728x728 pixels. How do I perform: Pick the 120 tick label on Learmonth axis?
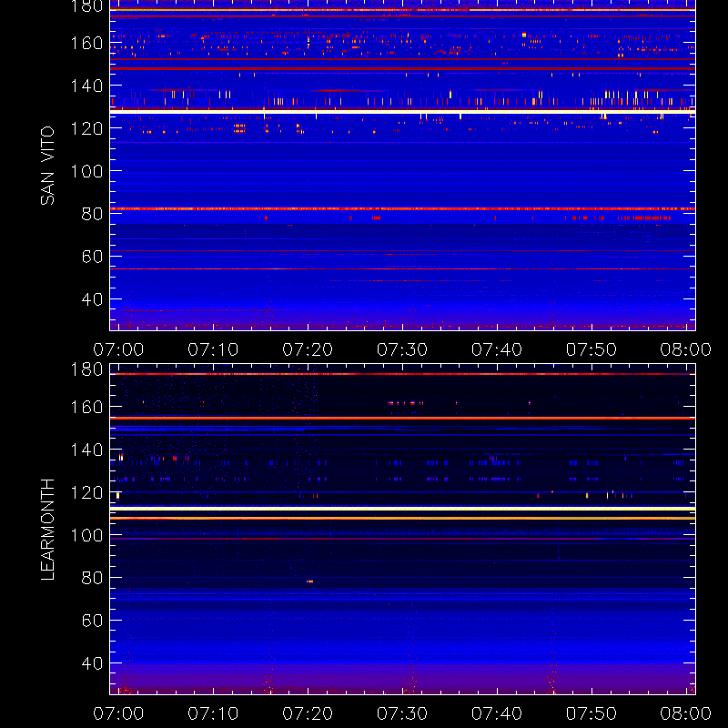click(x=86, y=492)
